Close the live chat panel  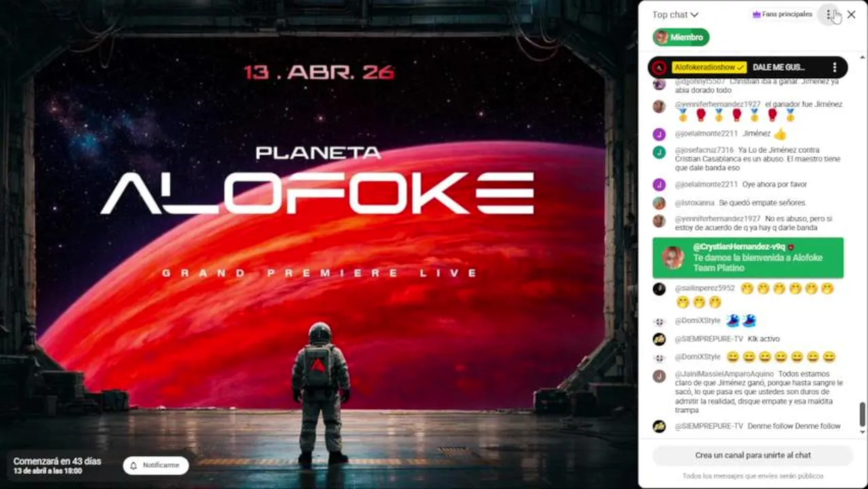click(x=851, y=14)
